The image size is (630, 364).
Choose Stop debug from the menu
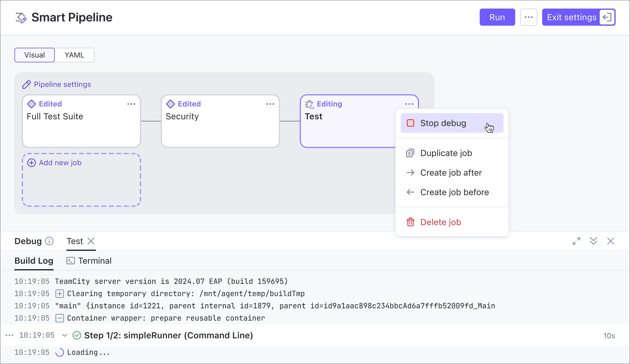tap(452, 123)
